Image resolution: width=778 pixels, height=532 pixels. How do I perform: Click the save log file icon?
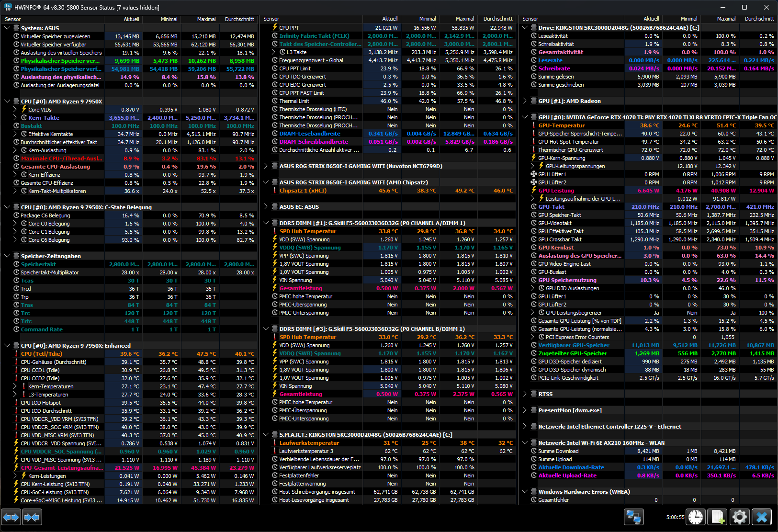(718, 517)
